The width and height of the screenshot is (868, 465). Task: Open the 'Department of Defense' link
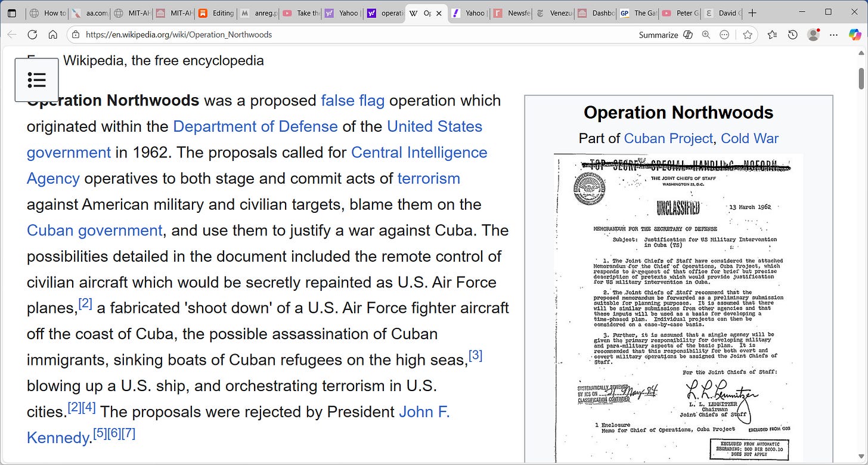point(255,126)
